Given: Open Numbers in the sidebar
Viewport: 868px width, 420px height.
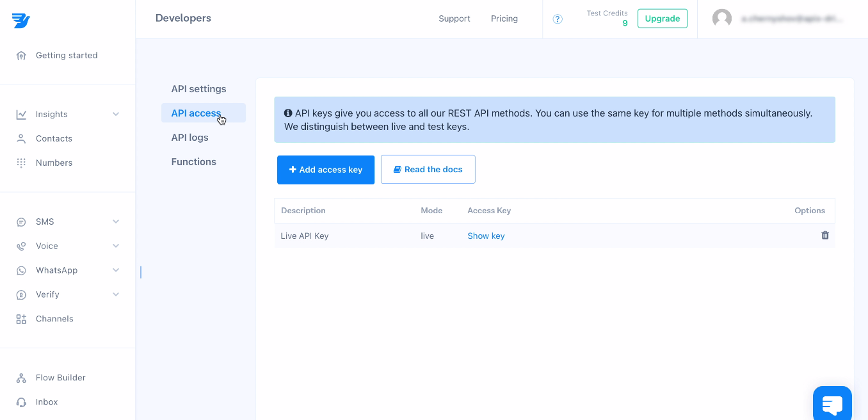Looking at the screenshot, I should pos(54,163).
